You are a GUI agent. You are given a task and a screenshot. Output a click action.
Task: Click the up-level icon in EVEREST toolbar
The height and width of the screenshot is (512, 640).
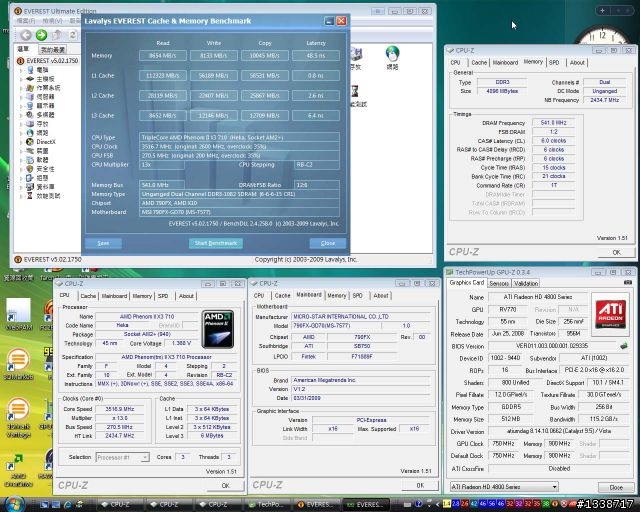point(57,35)
